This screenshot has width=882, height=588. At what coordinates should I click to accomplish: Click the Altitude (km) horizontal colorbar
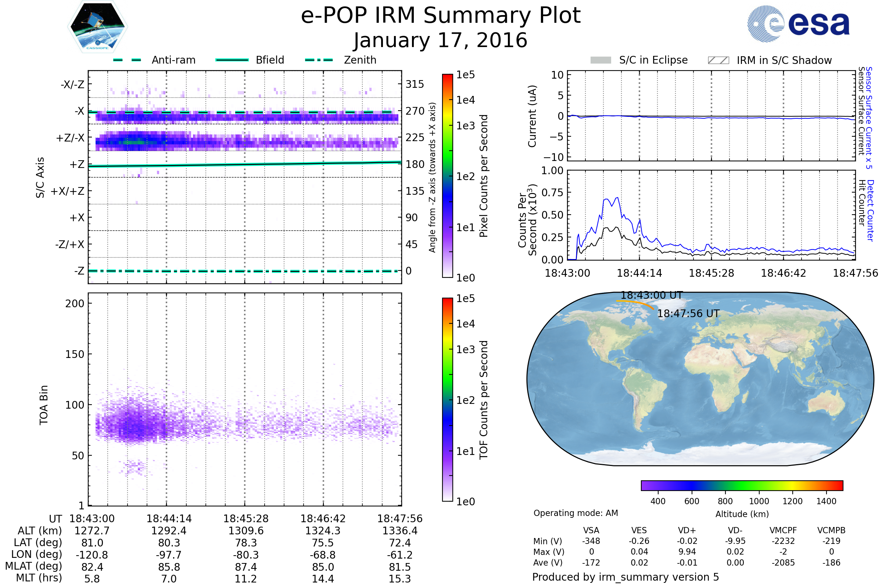pyautogui.click(x=742, y=485)
